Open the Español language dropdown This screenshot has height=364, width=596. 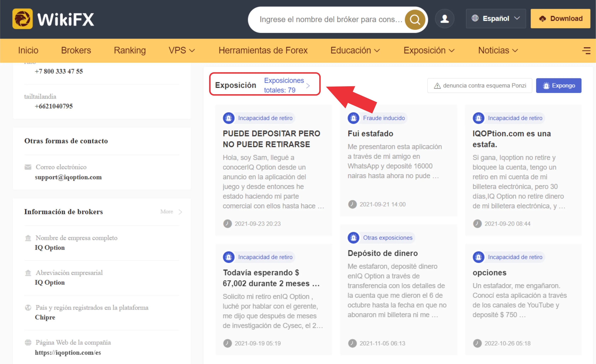[x=496, y=19]
